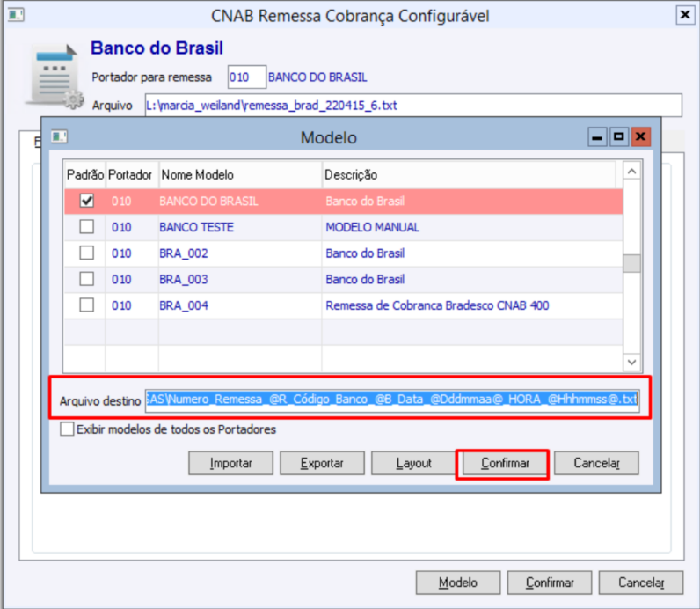Click the CNAB Remessa title bar icon
Viewport: 700px width, 609px height.
pos(16,15)
